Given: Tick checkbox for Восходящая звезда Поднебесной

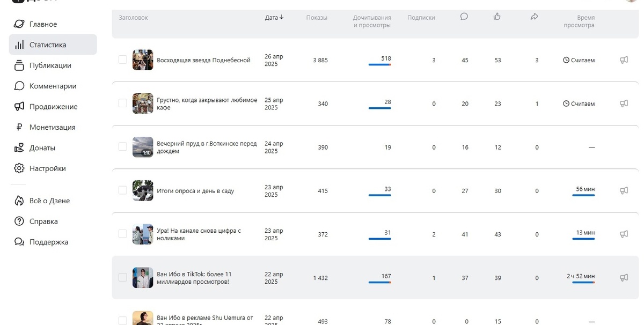Looking at the screenshot, I should pyautogui.click(x=123, y=60).
